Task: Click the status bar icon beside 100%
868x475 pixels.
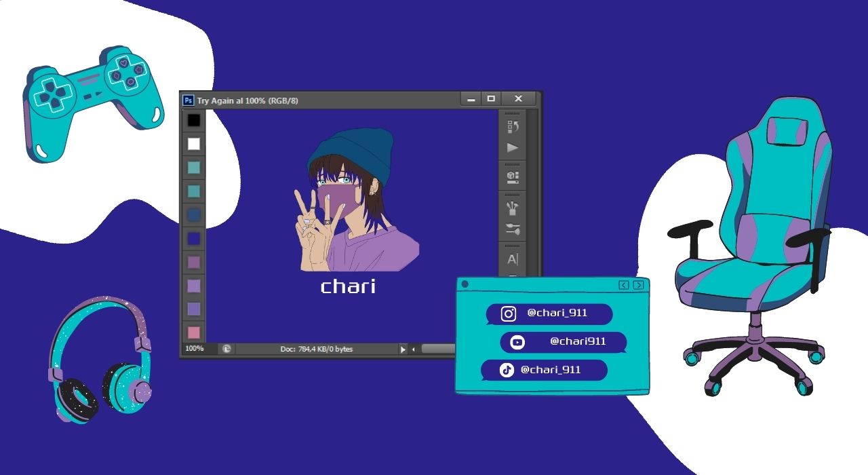Action: (226, 349)
